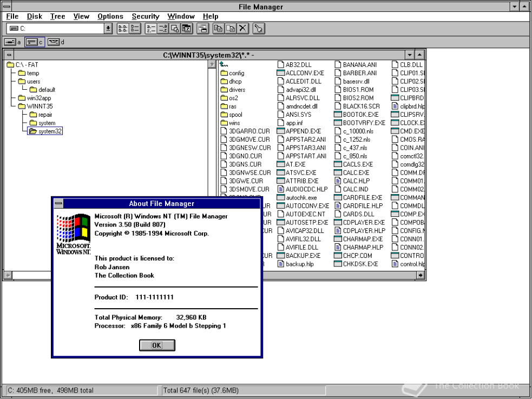Select the 3DGARRO.CUR cursor file

[245, 131]
